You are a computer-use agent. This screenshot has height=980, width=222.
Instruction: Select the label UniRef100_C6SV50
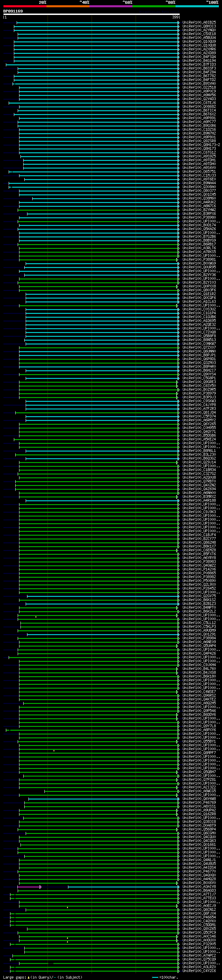coord(199,386)
